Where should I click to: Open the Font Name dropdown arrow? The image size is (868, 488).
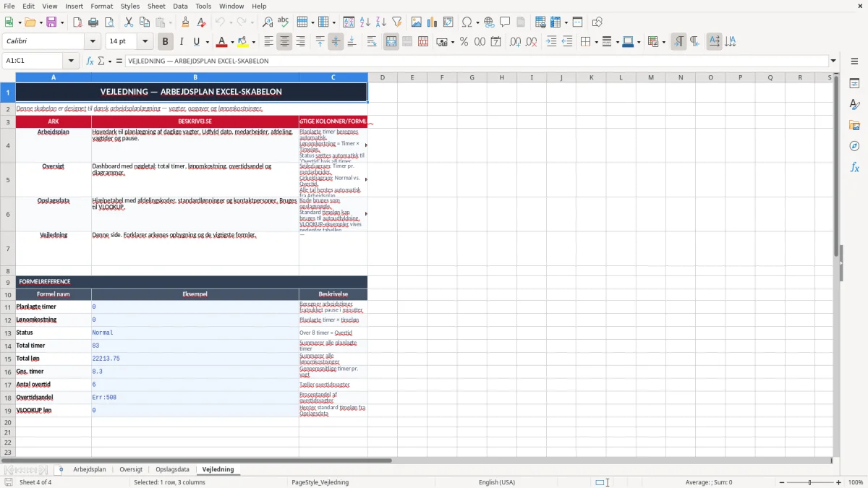click(92, 42)
